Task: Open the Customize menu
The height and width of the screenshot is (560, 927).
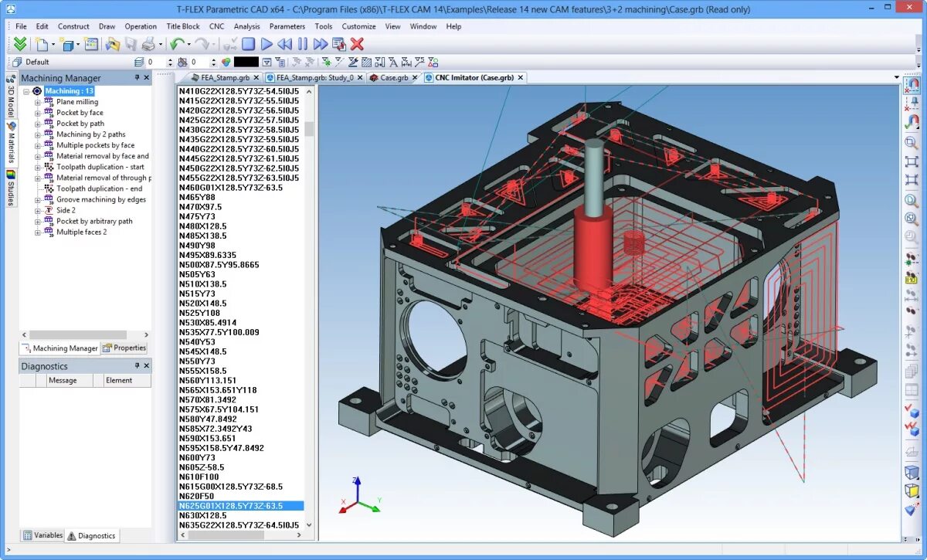Action: click(358, 26)
